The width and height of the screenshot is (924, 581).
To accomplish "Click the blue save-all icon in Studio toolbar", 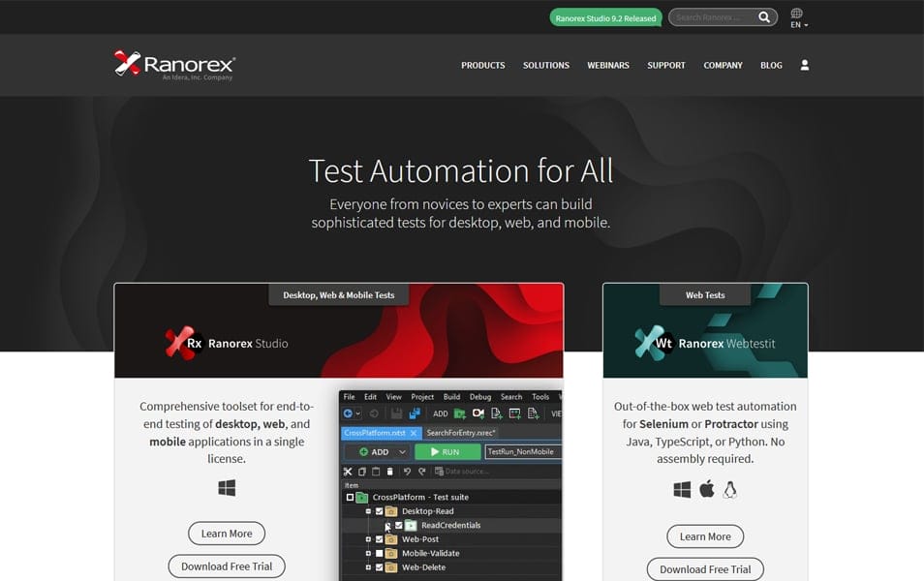I will [415, 413].
